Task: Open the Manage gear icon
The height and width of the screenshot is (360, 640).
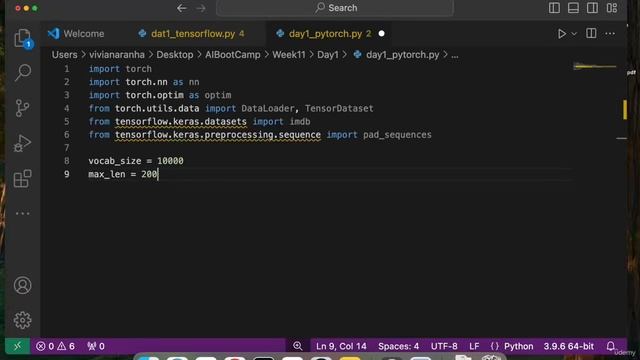Action: tap(22, 320)
